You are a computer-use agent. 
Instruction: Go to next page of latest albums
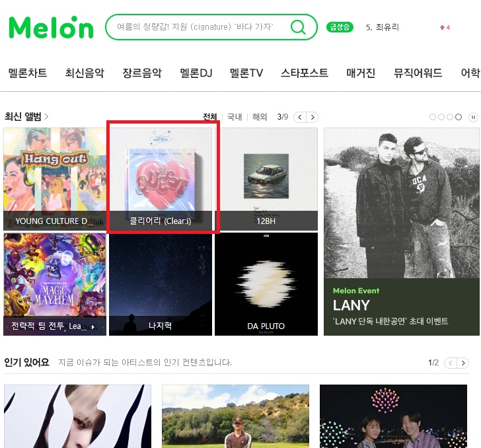313,117
